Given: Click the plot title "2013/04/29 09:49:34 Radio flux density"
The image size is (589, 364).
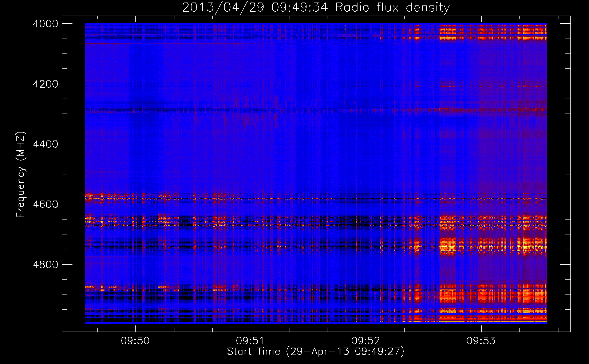Looking at the screenshot, I should (316, 8).
